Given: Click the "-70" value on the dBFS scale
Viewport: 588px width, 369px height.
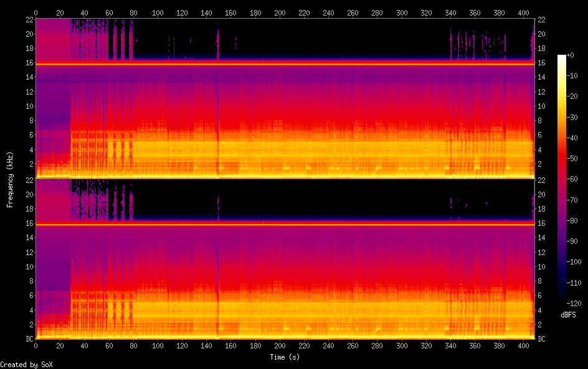Looking at the screenshot, I should 572,200.
